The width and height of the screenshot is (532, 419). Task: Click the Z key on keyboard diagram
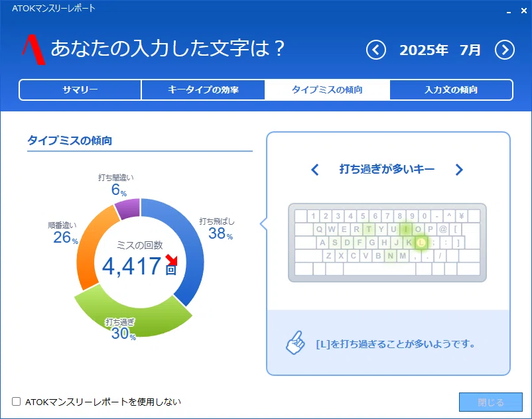pos(328,256)
